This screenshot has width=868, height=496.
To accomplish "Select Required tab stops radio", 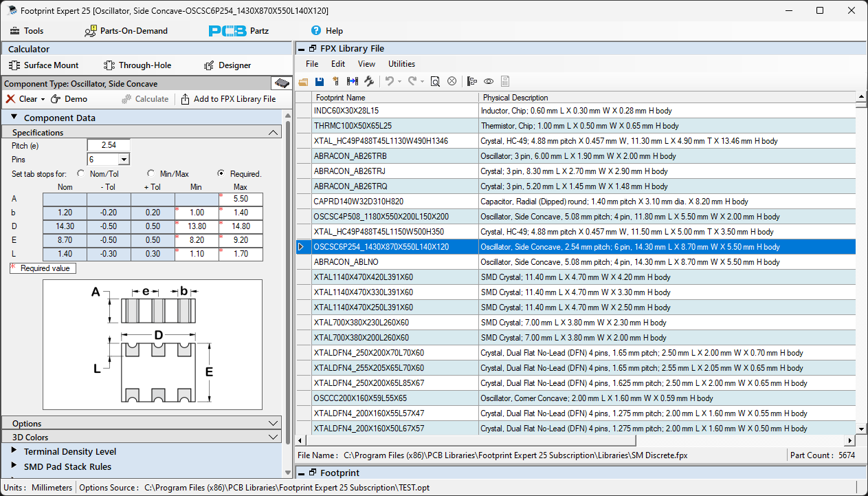I will point(221,173).
